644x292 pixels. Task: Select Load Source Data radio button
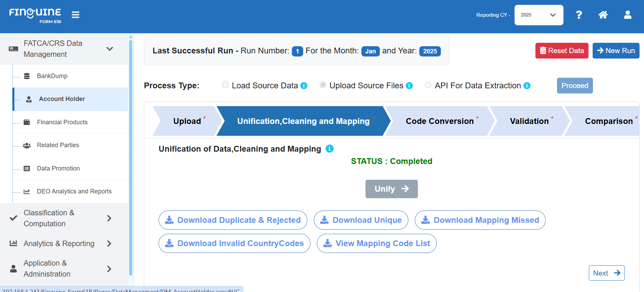click(x=225, y=85)
